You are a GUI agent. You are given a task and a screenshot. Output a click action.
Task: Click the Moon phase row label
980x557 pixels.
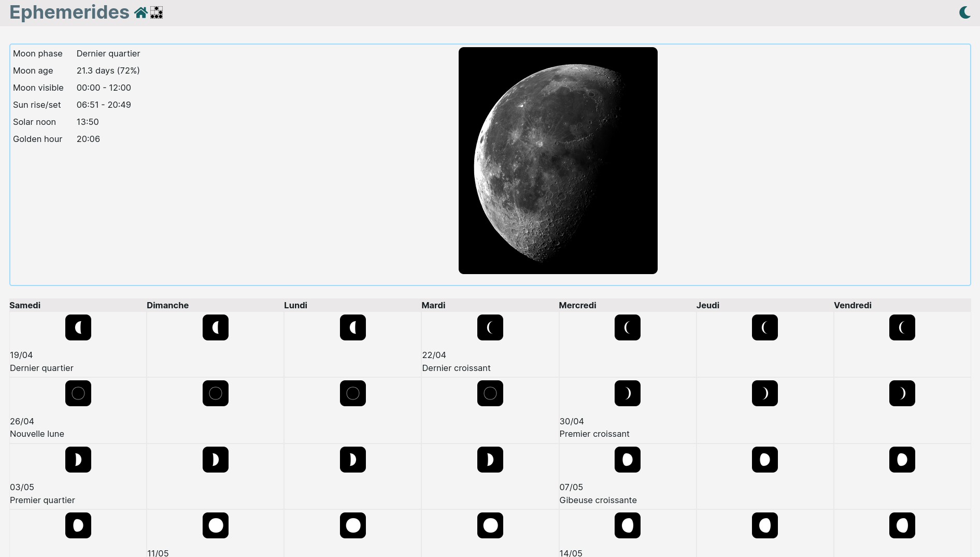click(x=38, y=53)
